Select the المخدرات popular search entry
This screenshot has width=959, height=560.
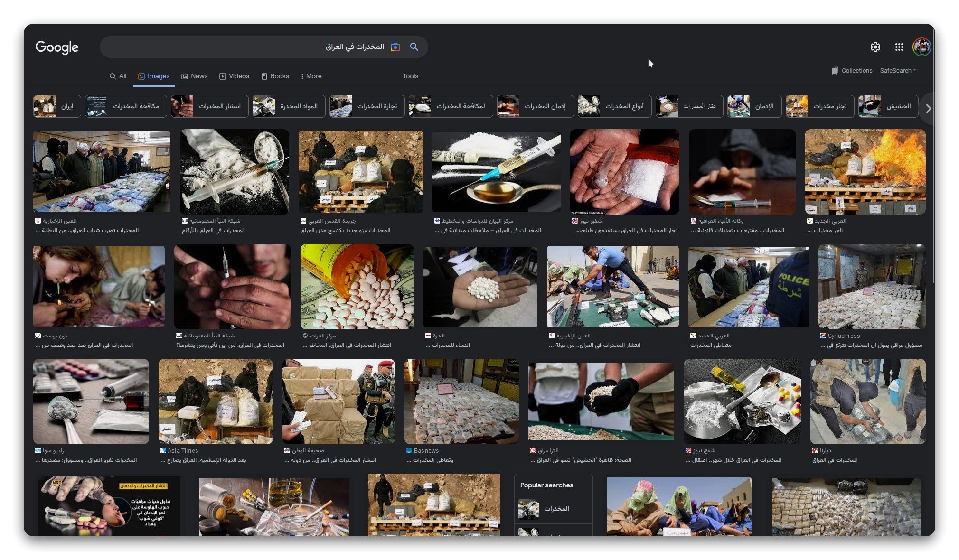pos(553,509)
